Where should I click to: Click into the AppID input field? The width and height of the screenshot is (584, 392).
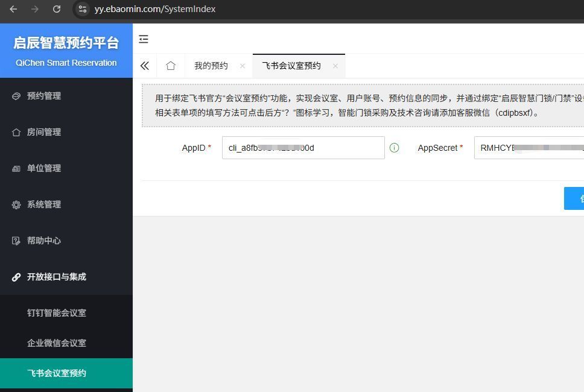[x=303, y=148]
